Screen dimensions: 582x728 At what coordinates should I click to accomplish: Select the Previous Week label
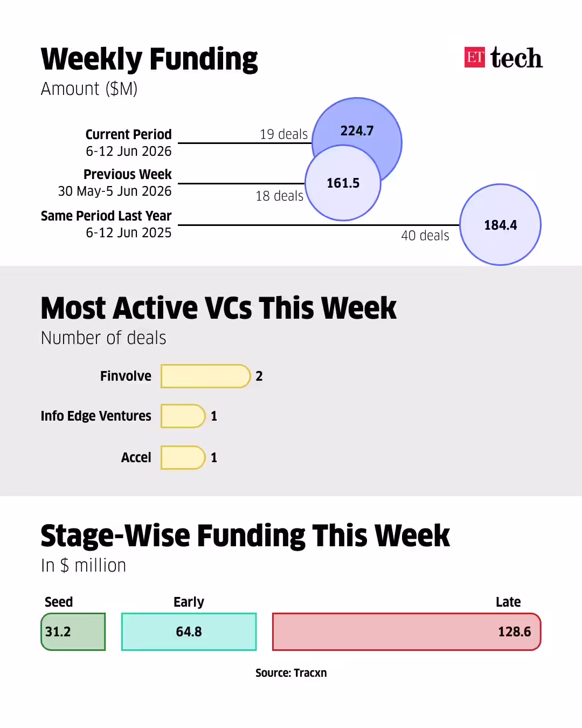[128, 174]
